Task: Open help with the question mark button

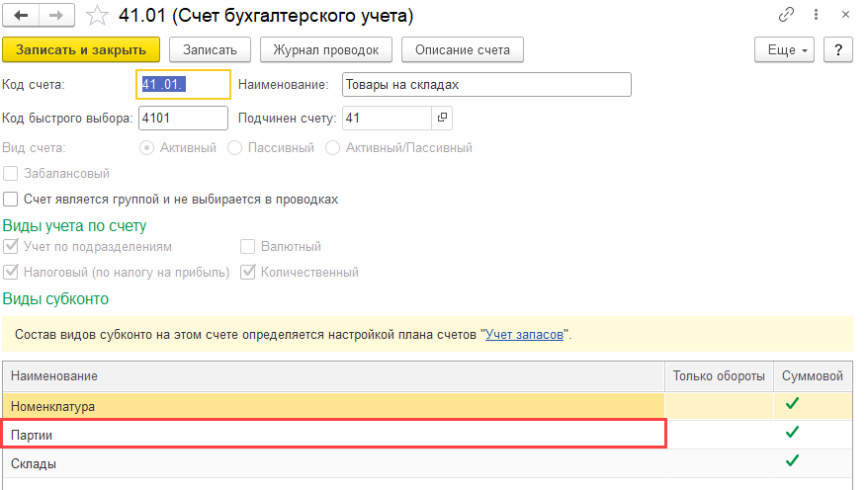Action: [837, 49]
